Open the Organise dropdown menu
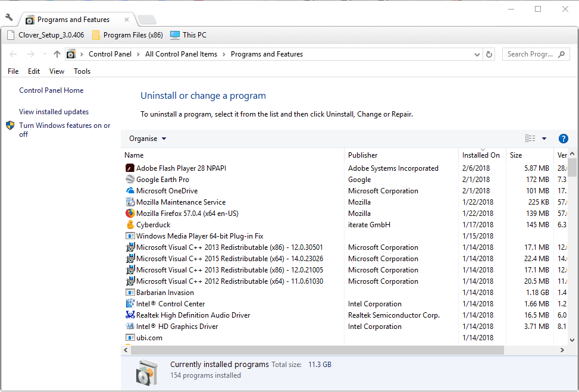 147,139
